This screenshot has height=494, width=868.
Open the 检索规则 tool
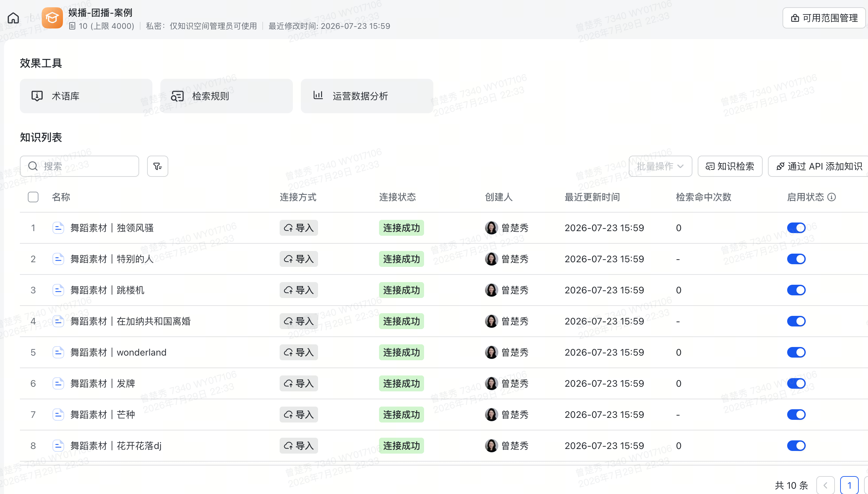click(226, 96)
